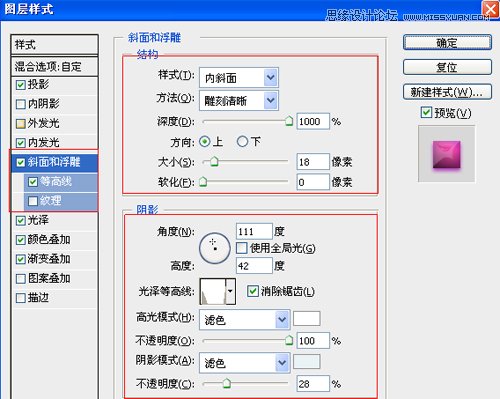500x399 pixels.
Task: Select direction 上 radio button
Action: click(x=205, y=142)
